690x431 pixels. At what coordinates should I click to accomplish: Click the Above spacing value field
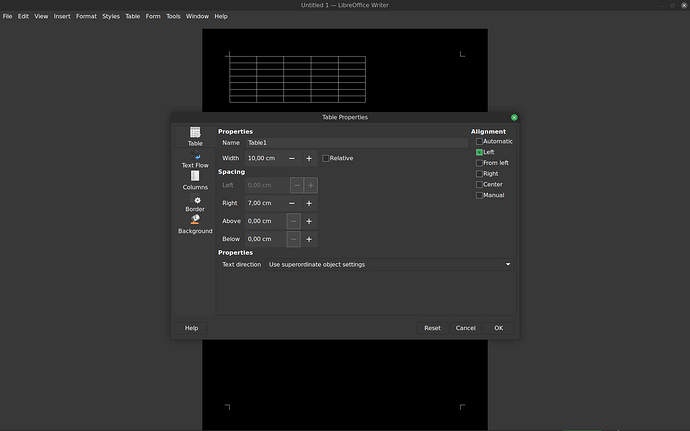(x=265, y=221)
